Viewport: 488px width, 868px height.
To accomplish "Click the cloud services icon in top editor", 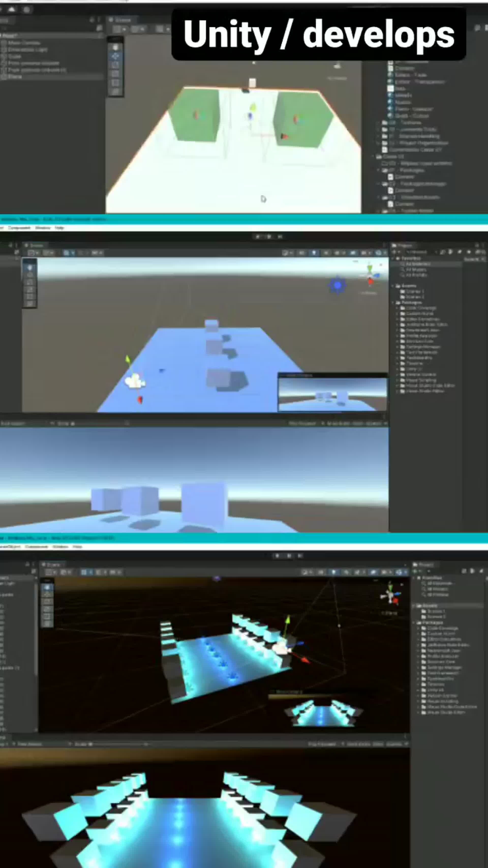I will [x=11, y=9].
